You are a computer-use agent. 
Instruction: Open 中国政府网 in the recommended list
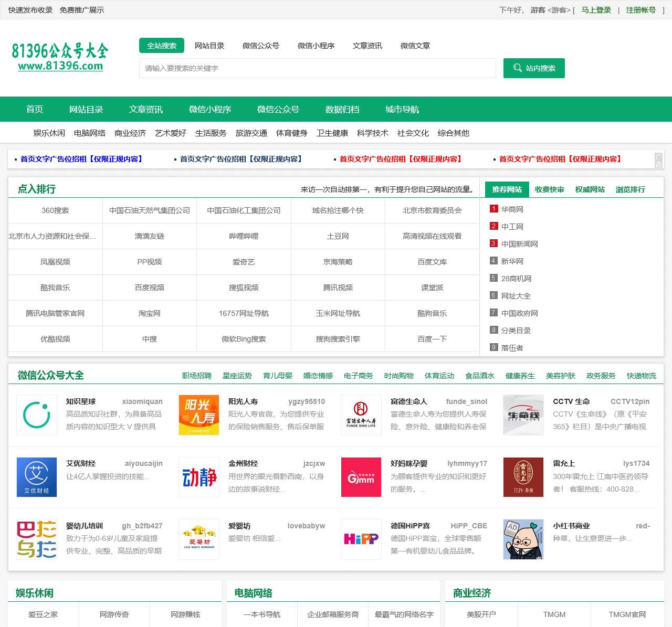click(x=520, y=313)
